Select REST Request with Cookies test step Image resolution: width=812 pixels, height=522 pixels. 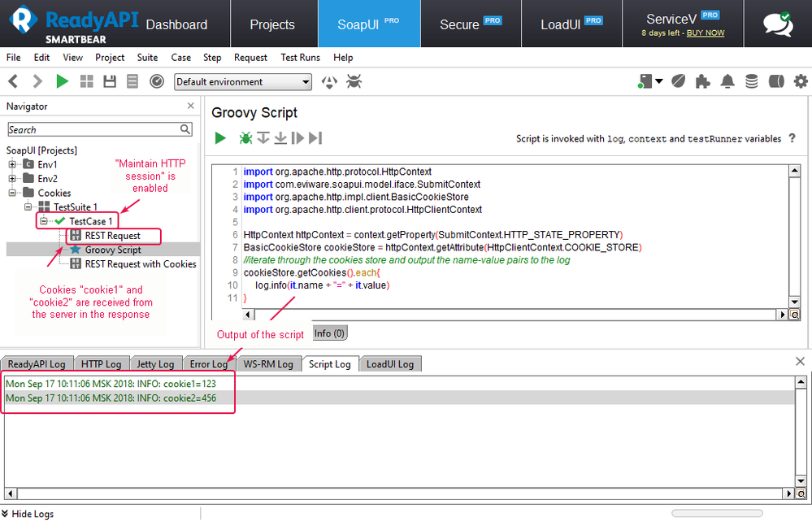pos(140,264)
